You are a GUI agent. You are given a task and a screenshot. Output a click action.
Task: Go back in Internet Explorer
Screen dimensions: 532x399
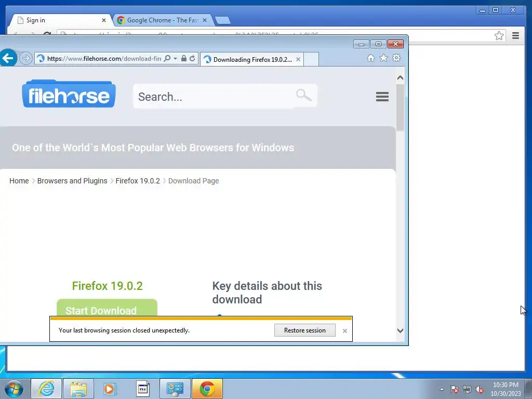coord(8,58)
